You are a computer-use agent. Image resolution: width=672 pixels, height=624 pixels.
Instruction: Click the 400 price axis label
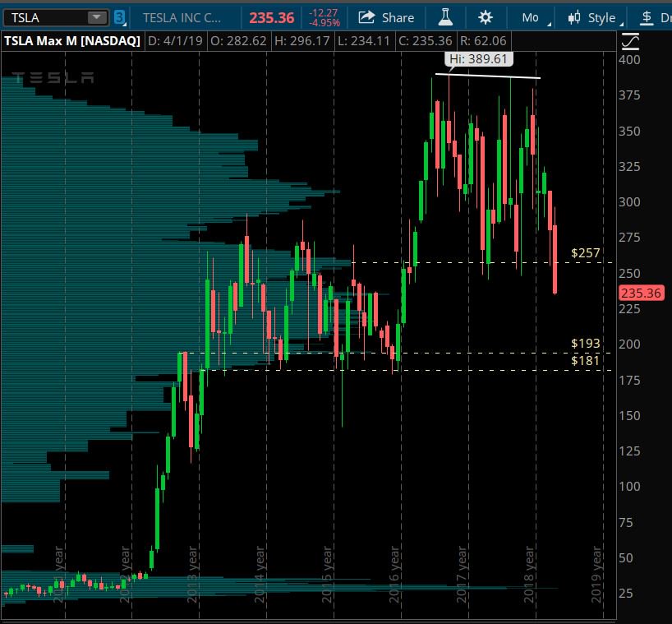[629, 59]
